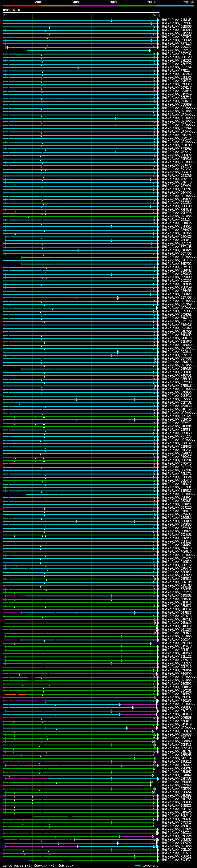This screenshot has width=197, height=868.
Task: Click label UniRef100_Q6Y217
Action: click(x=177, y=152)
